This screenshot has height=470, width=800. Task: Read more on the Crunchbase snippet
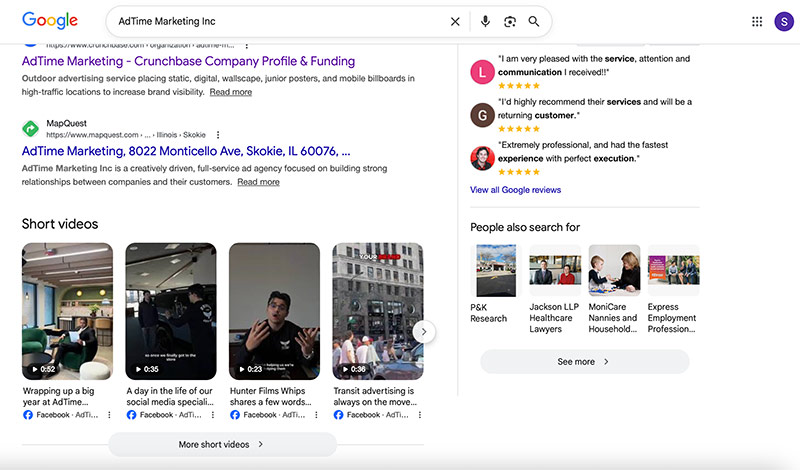click(231, 92)
